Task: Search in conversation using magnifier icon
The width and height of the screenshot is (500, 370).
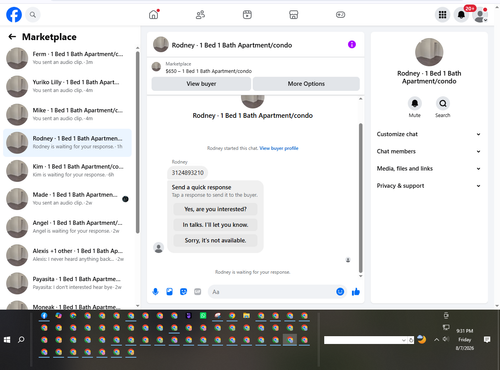Action: [x=443, y=104]
